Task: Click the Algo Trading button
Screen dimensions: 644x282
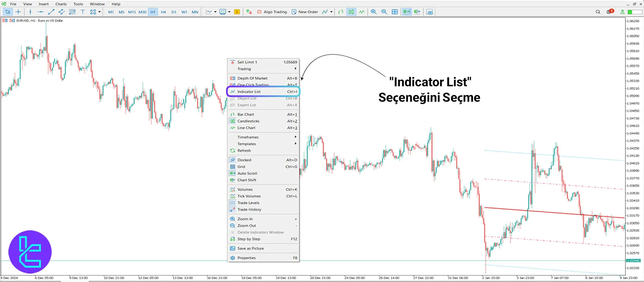Action: (x=272, y=12)
